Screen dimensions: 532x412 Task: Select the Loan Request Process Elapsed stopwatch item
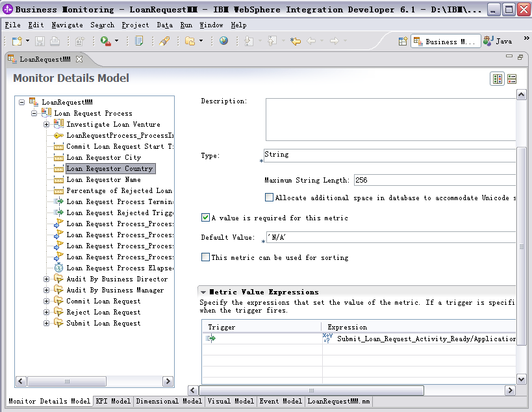pos(120,268)
